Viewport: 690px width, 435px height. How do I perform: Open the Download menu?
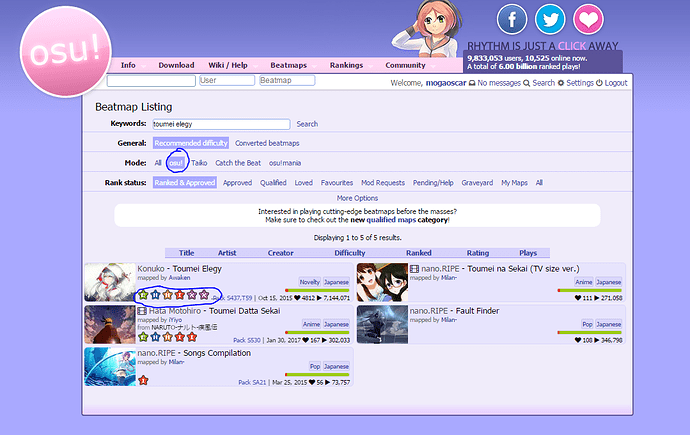pos(176,65)
